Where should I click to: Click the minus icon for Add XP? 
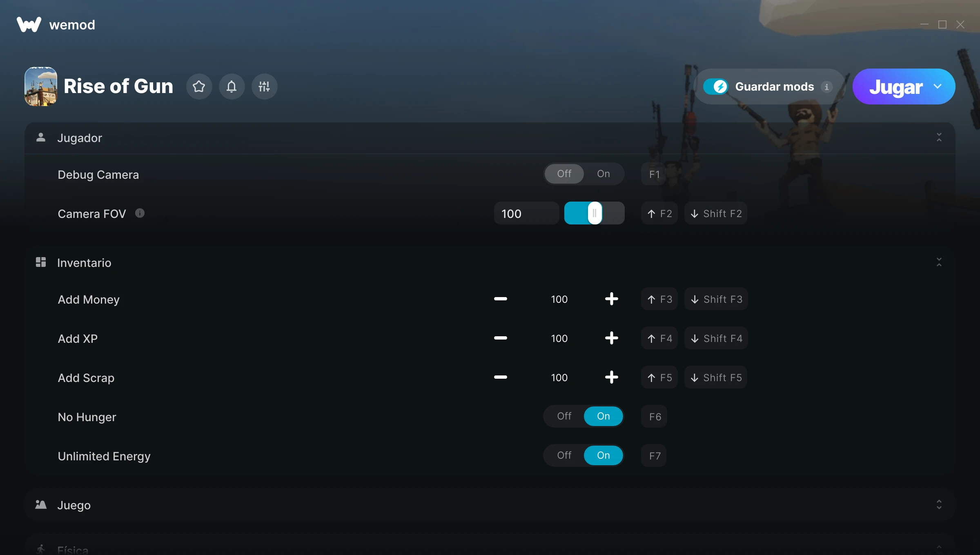(x=501, y=338)
